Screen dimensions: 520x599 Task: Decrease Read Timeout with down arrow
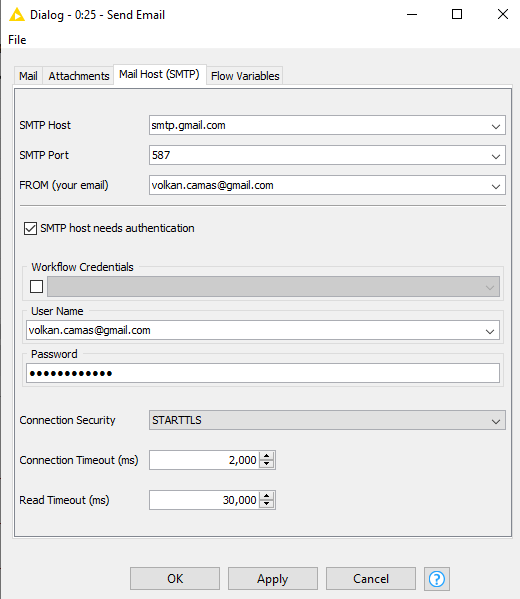[267, 504]
